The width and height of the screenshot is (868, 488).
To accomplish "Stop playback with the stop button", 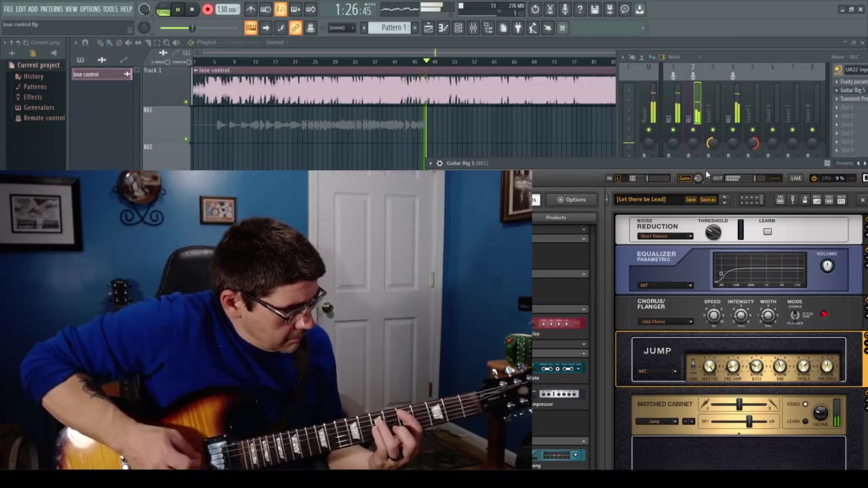I will pos(192,9).
